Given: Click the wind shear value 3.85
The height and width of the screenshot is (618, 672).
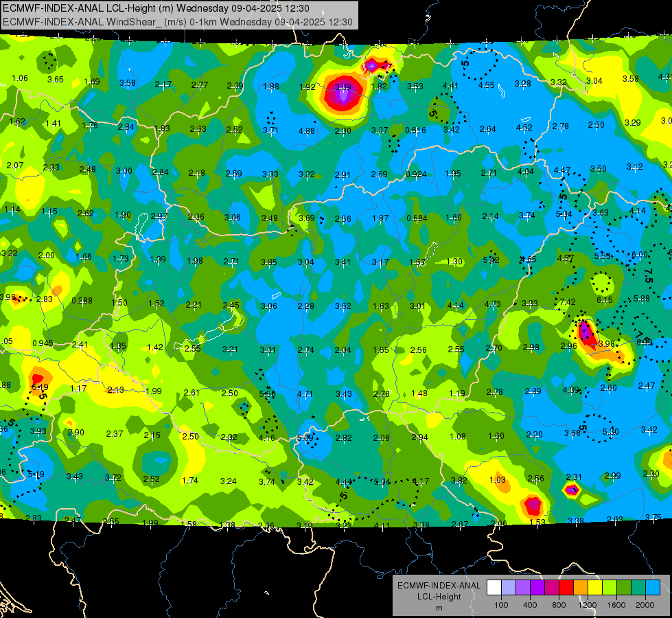Looking at the screenshot, I should coord(268,262).
